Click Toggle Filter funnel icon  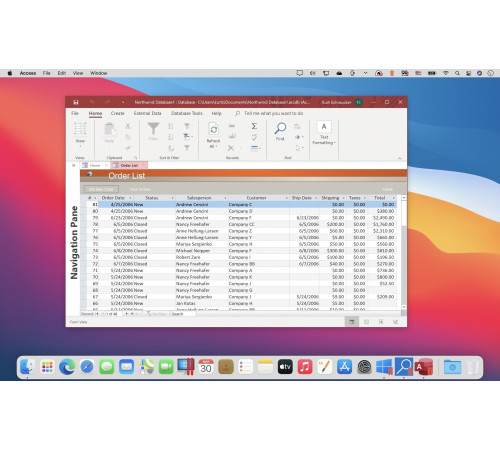187,148
